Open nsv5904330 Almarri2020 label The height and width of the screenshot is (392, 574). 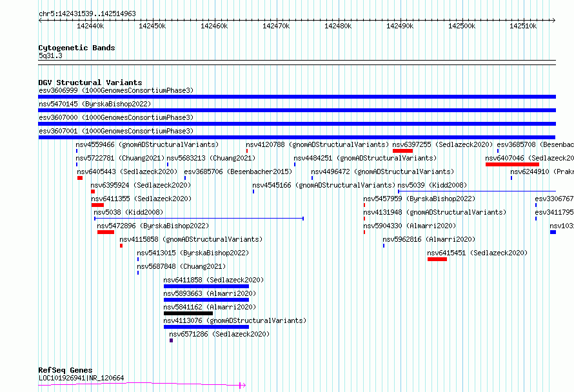(x=410, y=226)
